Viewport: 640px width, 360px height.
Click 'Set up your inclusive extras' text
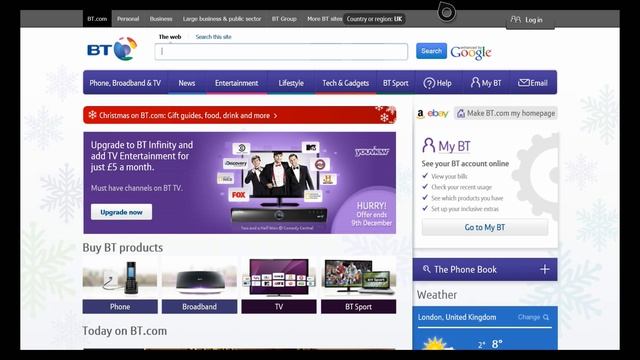click(x=465, y=209)
